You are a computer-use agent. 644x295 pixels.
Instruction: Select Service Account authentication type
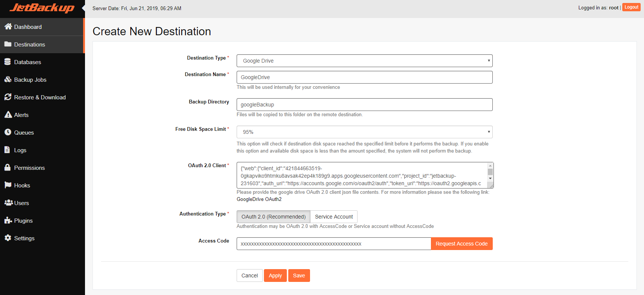click(334, 217)
